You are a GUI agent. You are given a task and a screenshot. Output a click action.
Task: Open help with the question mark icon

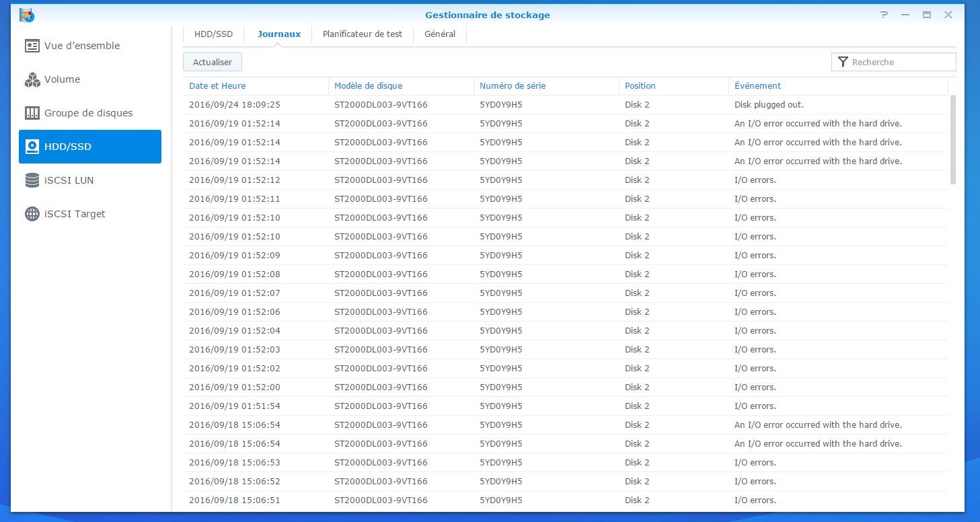point(884,15)
